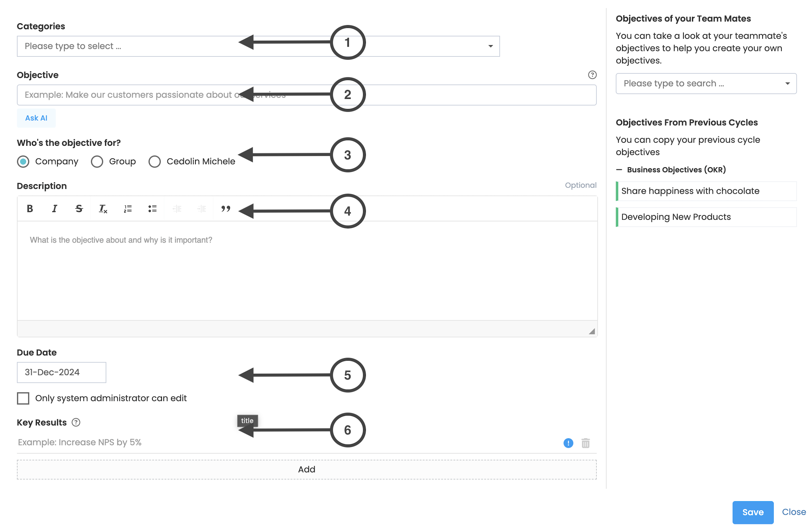Enable Only system administrator can edit
The height and width of the screenshot is (531, 812).
click(23, 398)
